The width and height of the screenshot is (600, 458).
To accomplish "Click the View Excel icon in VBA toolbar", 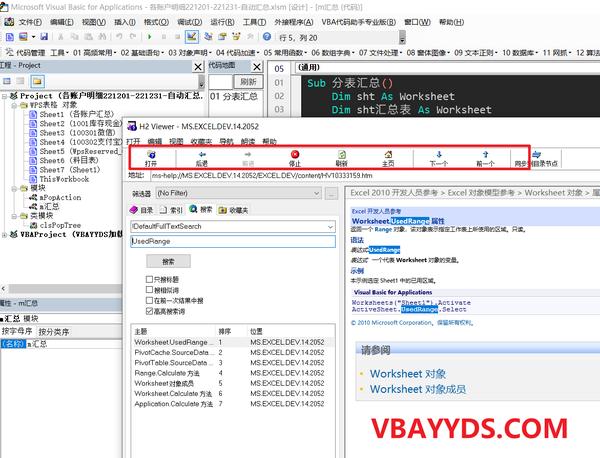I will point(10,37).
